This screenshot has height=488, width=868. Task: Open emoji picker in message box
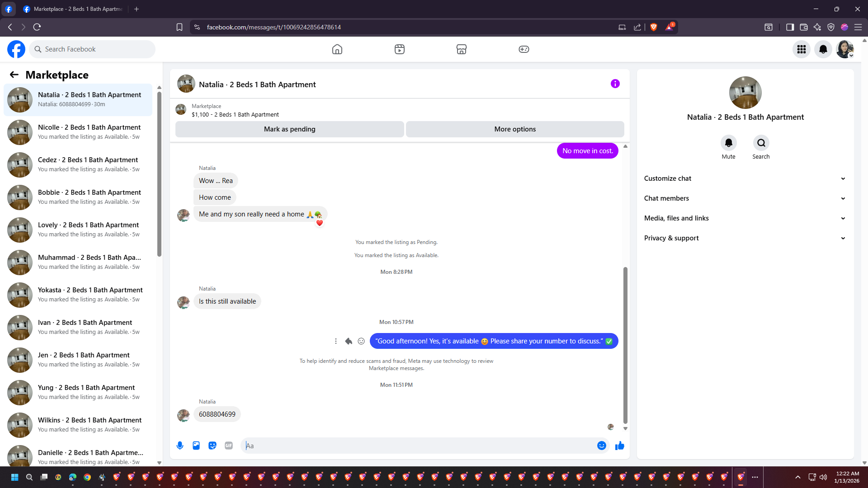[601, 446]
